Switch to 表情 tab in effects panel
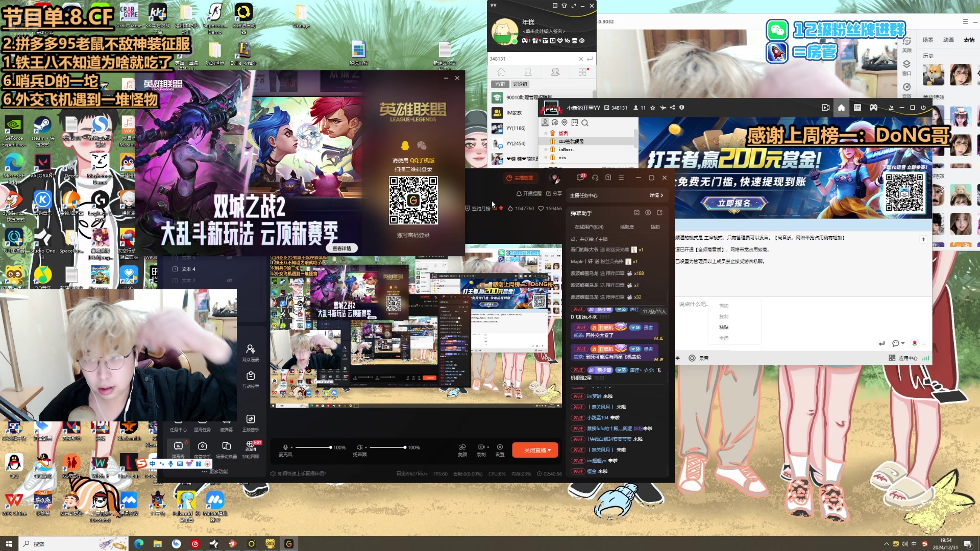Image resolution: width=980 pixels, height=551 pixels. [969, 40]
